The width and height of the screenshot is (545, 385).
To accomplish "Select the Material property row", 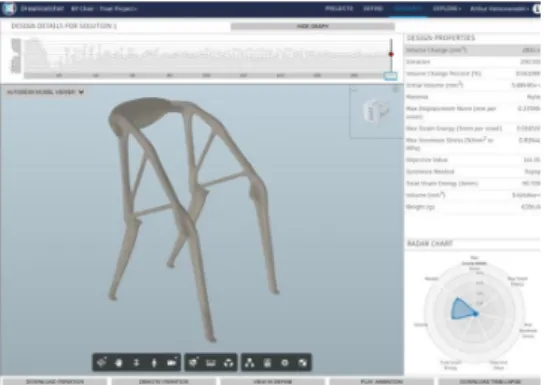I will 473,97.
